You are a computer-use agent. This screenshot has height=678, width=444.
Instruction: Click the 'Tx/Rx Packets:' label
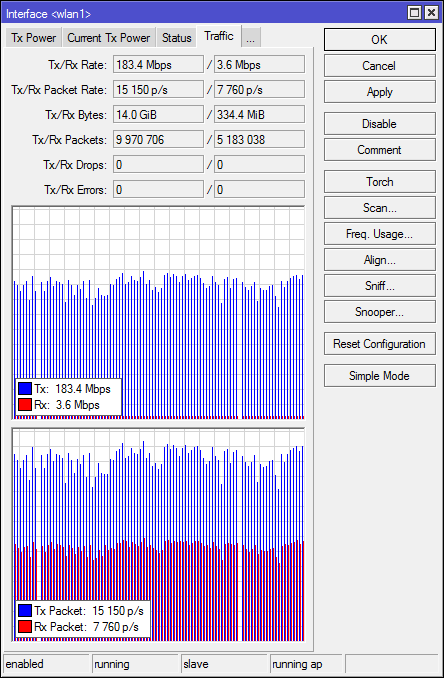69,140
